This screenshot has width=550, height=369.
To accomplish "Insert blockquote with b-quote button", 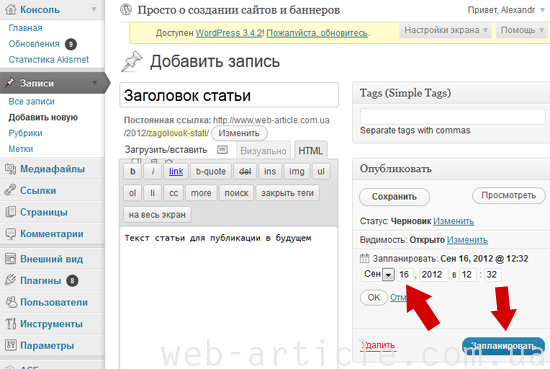I will (x=211, y=171).
